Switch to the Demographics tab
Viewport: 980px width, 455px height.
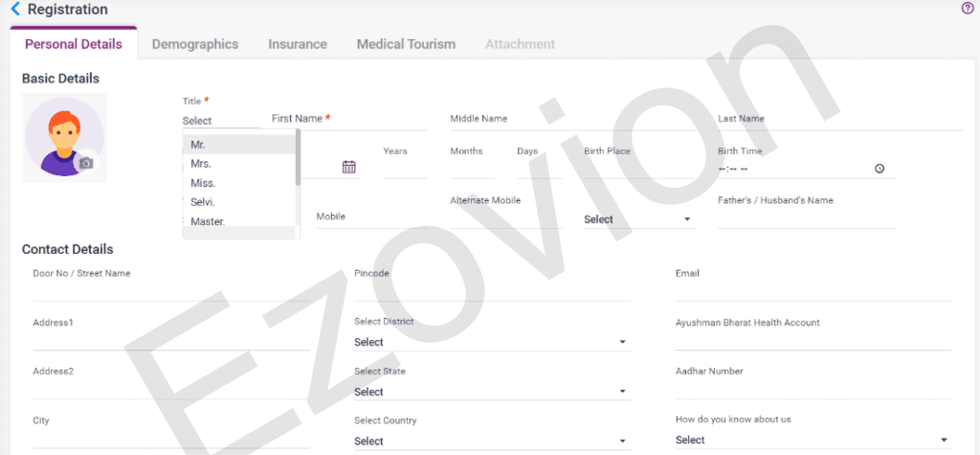pyautogui.click(x=195, y=44)
